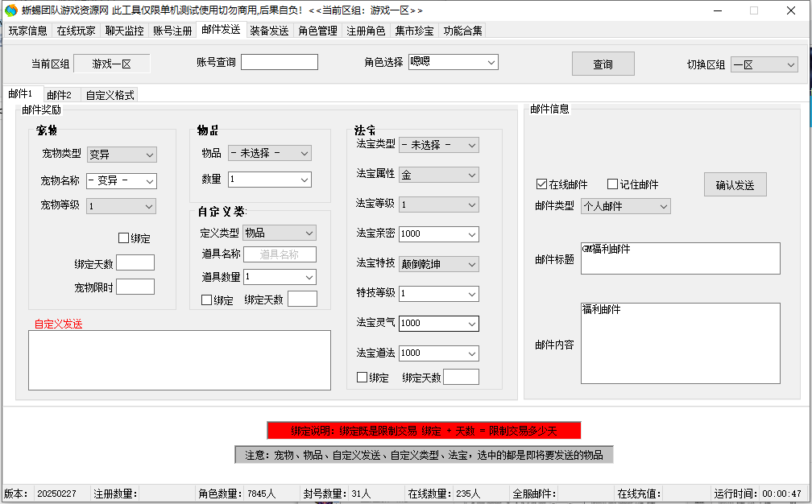Check the 绑定 box under 宠物等级
The width and height of the screenshot is (812, 504).
pos(123,238)
